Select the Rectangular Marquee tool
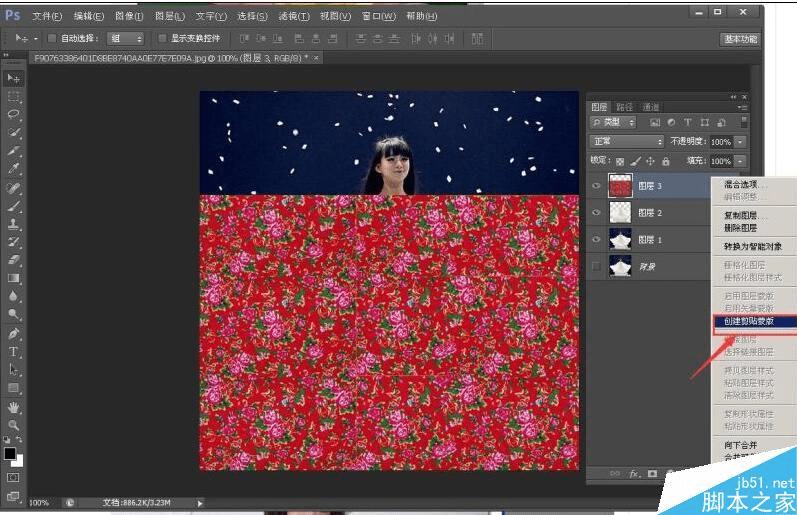Screen dimensions: 797x515 click(x=14, y=96)
